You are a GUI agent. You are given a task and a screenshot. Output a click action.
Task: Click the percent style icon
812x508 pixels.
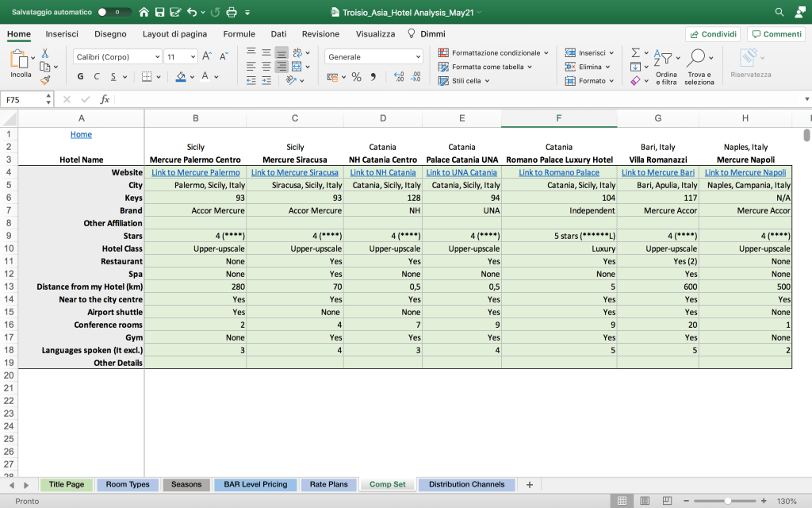[357, 77]
